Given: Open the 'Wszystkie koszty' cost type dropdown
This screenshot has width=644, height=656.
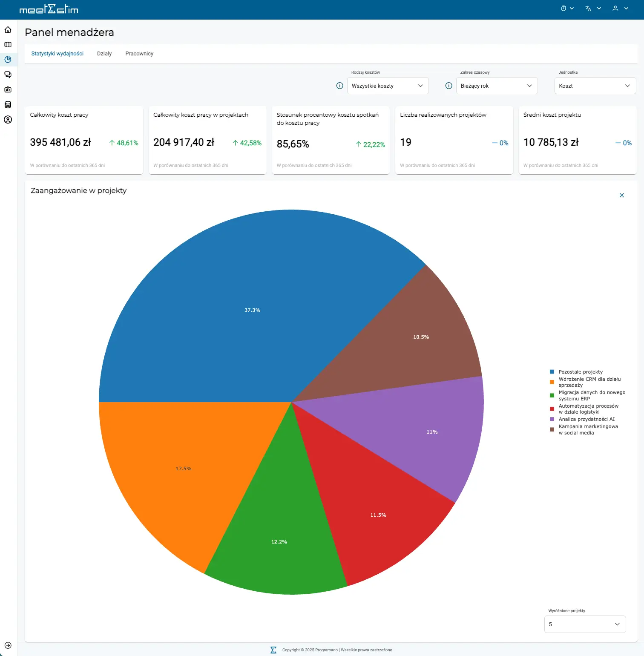Looking at the screenshot, I should click(x=387, y=86).
